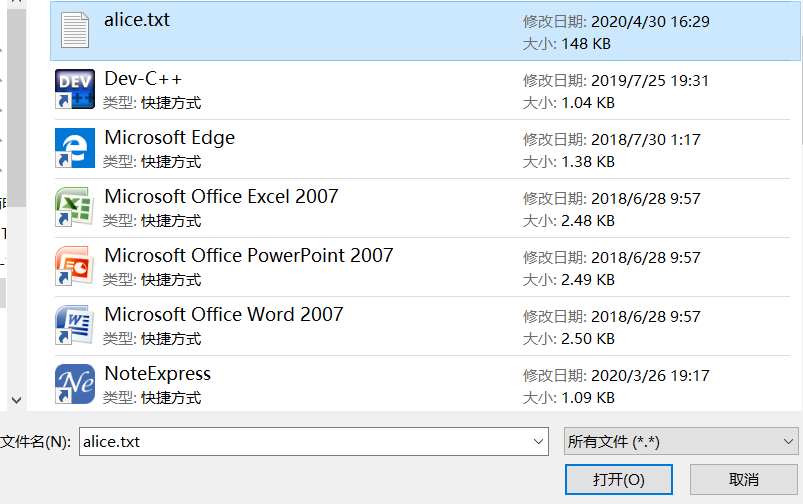Click the Word 2007 shortcut icon

(75, 325)
